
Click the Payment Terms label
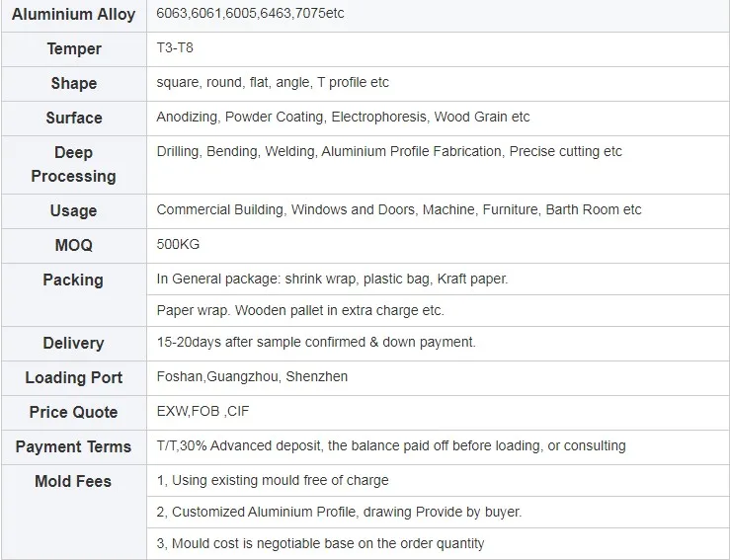[73, 446]
